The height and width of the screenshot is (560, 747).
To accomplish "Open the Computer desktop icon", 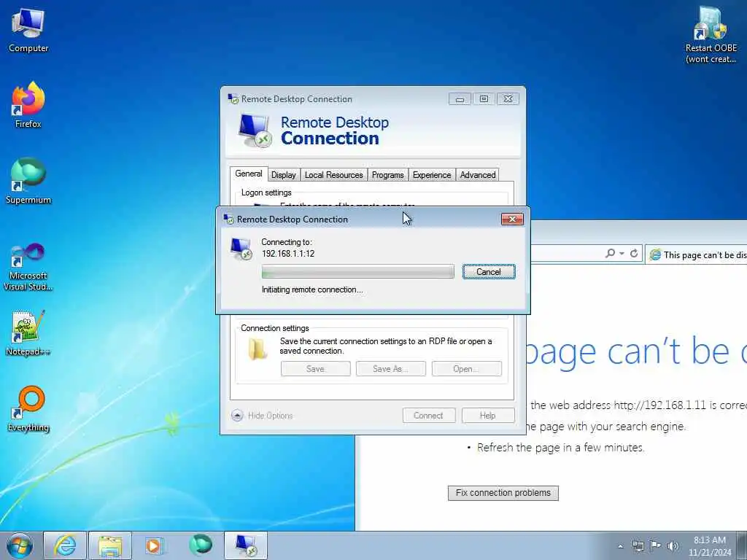I will click(x=28, y=29).
